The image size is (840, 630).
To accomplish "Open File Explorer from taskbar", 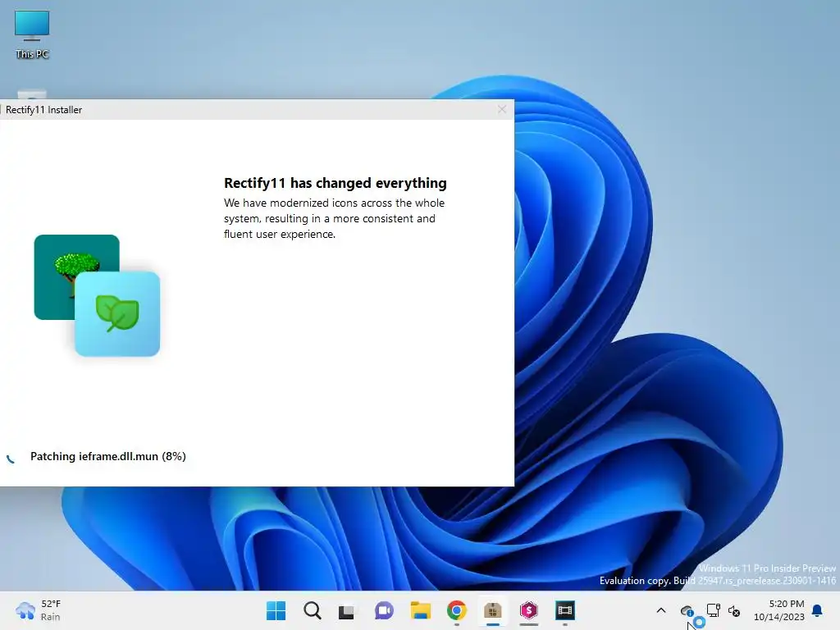I will [x=421, y=610].
